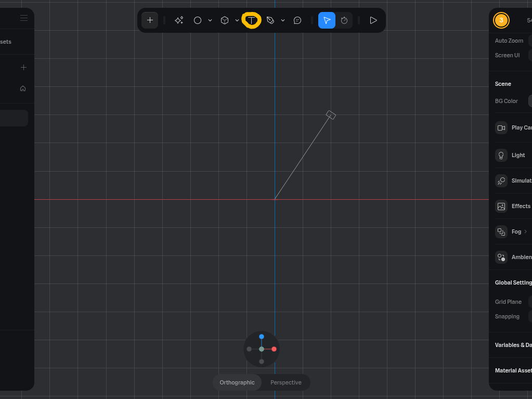This screenshot has width=532, height=399.
Task: Expand the 3D object dropdown chevron
Action: tap(237, 20)
